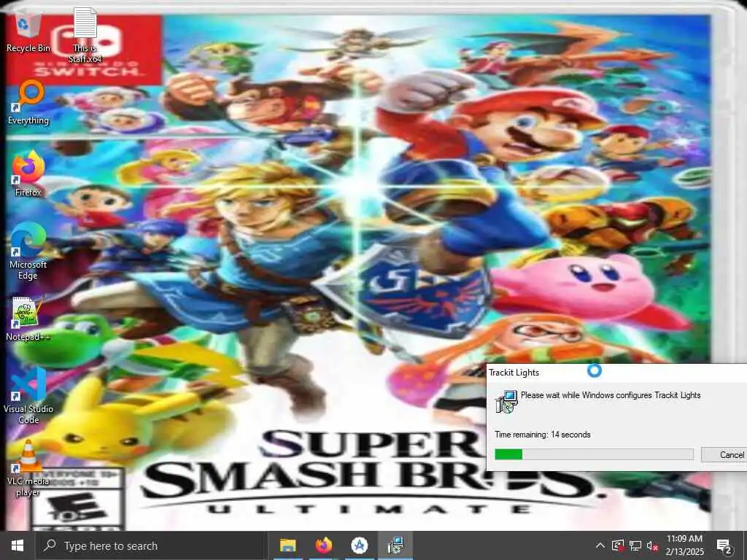Cancel the Trackit Lights installation
The width and height of the screenshot is (747, 560).
pyautogui.click(x=724, y=454)
